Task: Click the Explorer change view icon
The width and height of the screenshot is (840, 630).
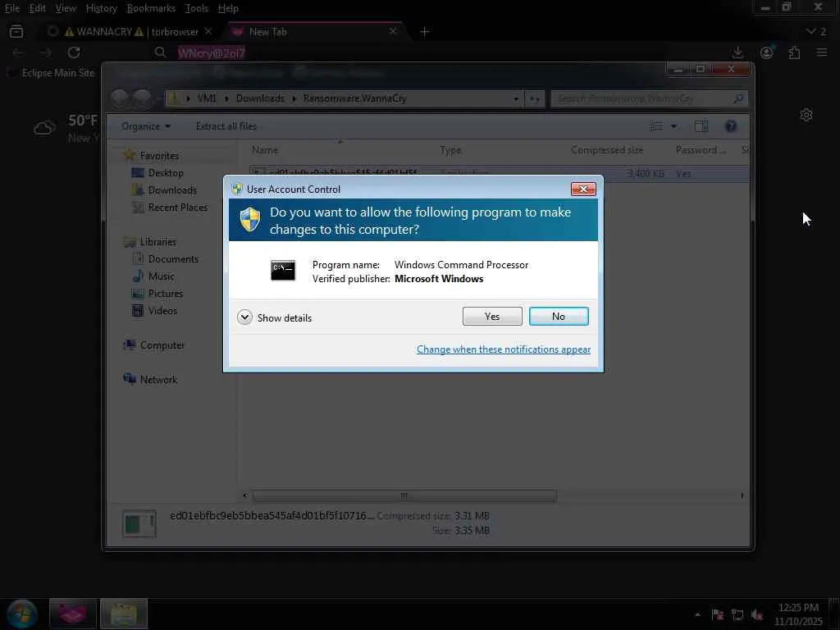Action: [x=656, y=126]
